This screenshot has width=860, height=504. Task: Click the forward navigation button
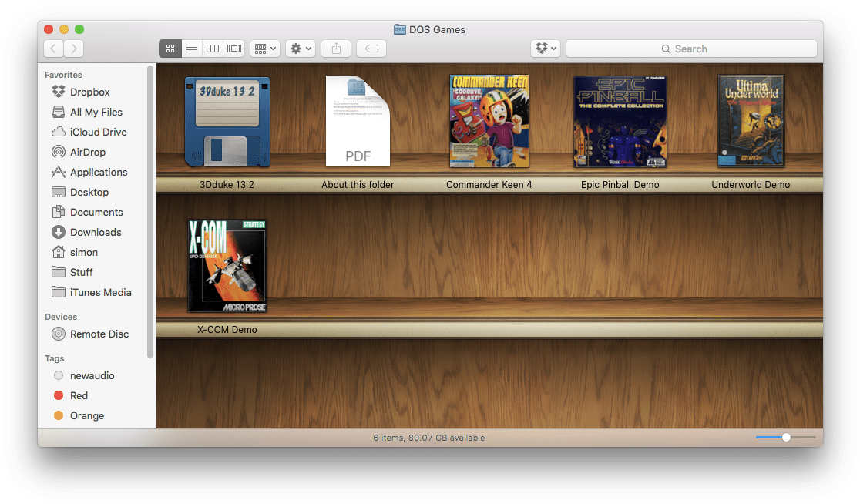73,48
